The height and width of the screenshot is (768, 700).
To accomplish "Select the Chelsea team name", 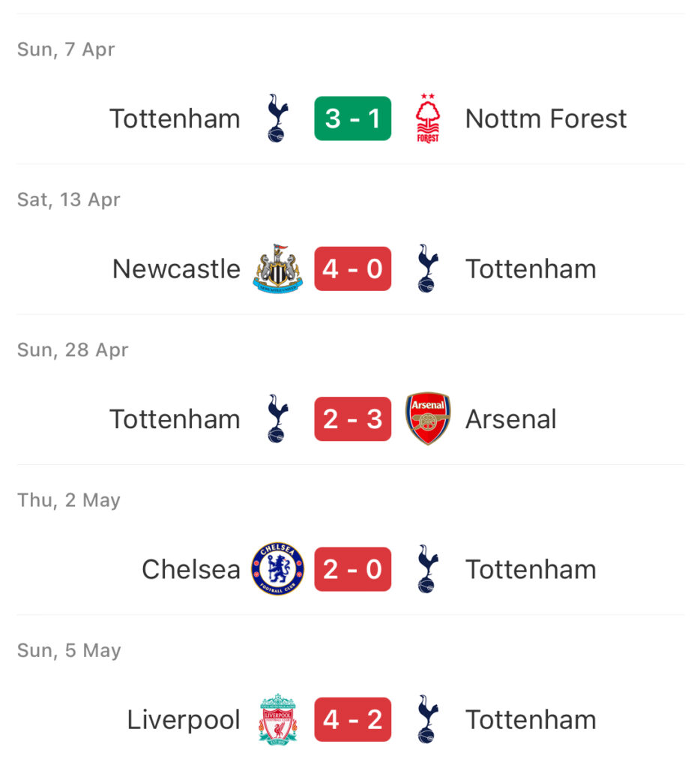I will 191,569.
